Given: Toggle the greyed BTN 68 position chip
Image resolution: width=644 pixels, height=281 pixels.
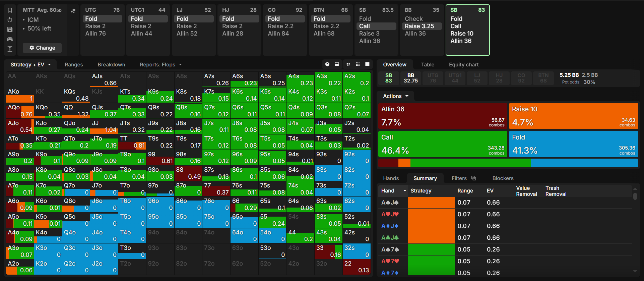Looking at the screenshot, I should tap(543, 78).
